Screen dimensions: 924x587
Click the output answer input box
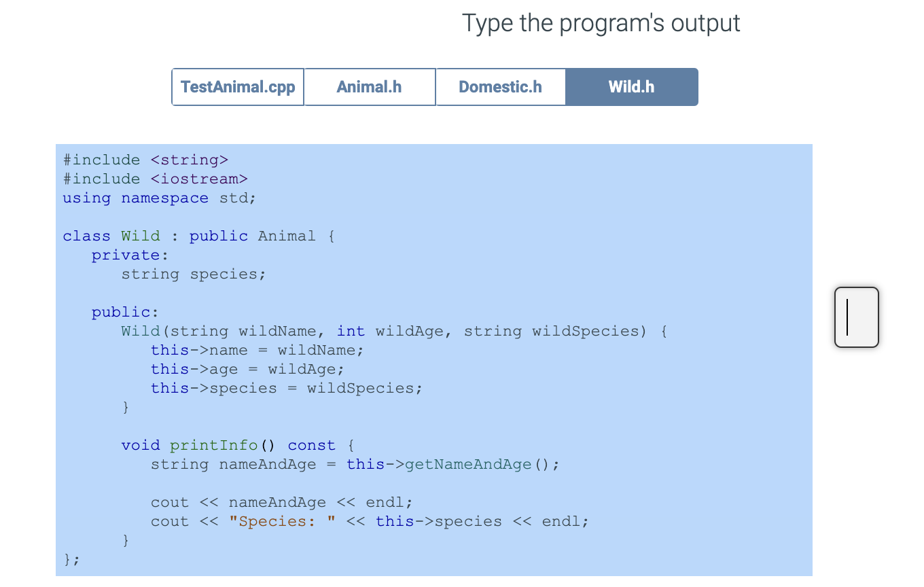pyautogui.click(x=856, y=317)
